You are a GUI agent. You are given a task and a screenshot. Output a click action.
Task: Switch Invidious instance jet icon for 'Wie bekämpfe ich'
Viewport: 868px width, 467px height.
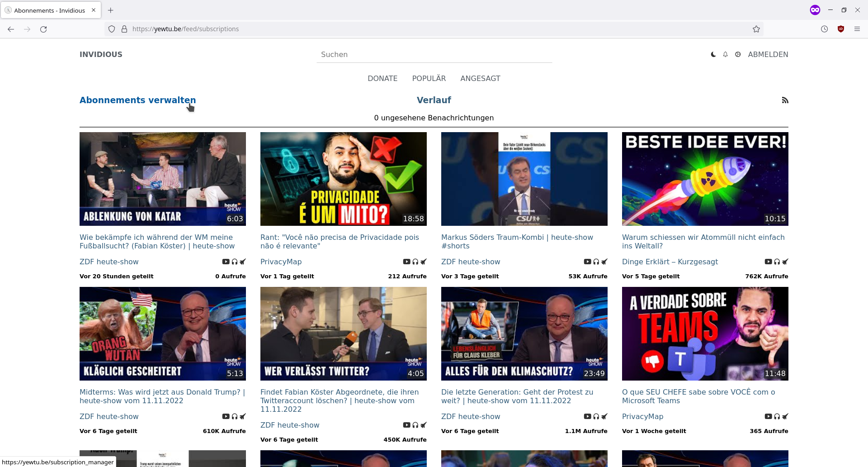(243, 262)
